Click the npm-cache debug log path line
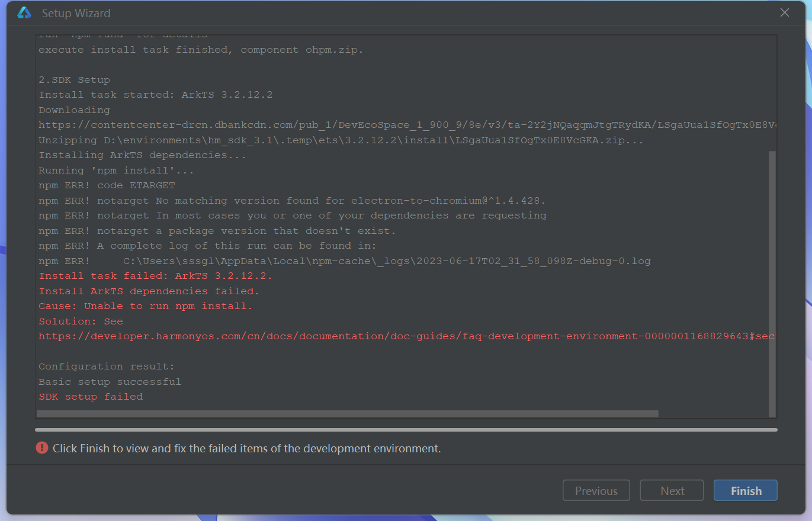Image resolution: width=812 pixels, height=521 pixels. coord(345,261)
